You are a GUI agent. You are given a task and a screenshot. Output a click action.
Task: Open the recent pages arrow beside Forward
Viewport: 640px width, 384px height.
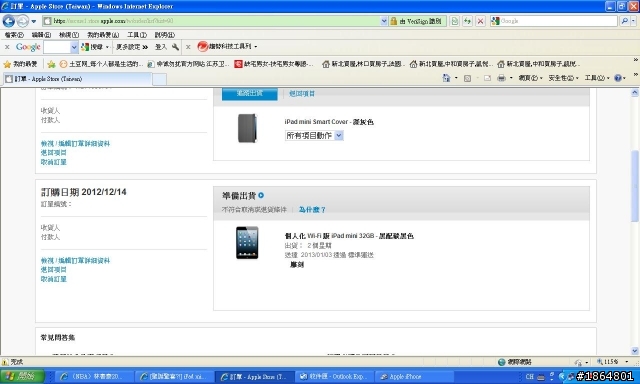[33, 21]
